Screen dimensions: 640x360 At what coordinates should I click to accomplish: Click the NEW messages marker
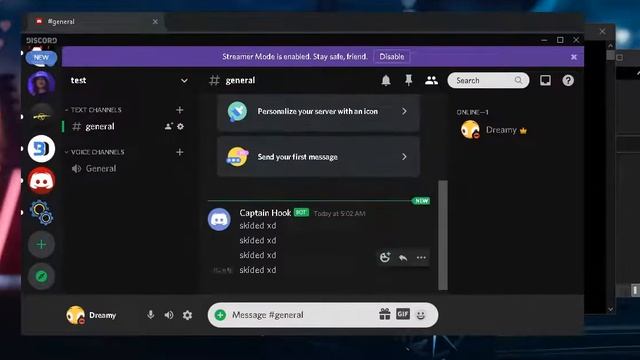(421, 201)
